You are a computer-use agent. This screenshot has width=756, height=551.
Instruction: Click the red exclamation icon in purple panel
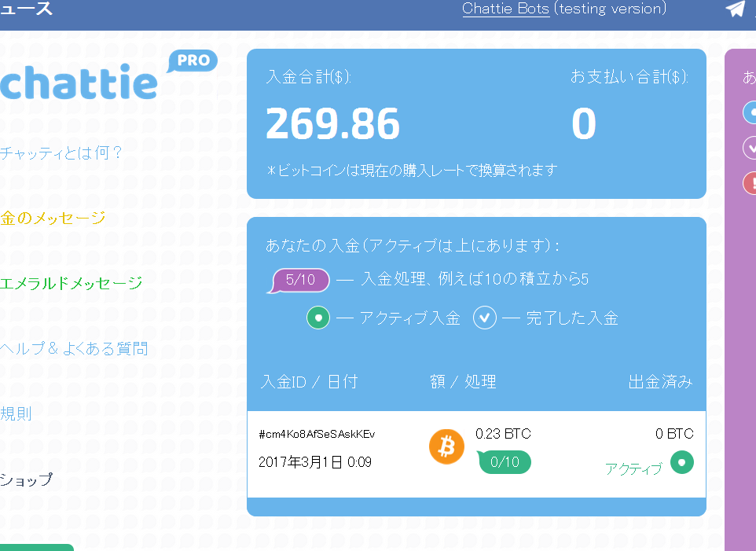750,183
